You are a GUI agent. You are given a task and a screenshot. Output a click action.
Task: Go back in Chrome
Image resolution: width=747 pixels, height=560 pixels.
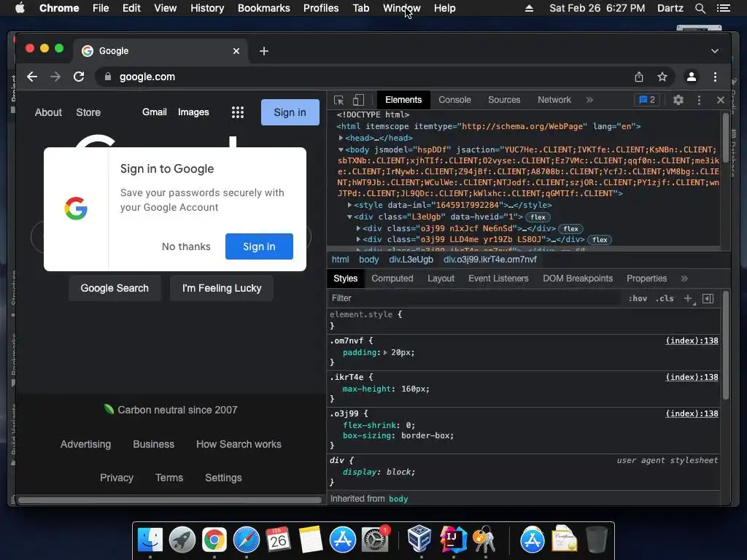pyautogui.click(x=32, y=77)
